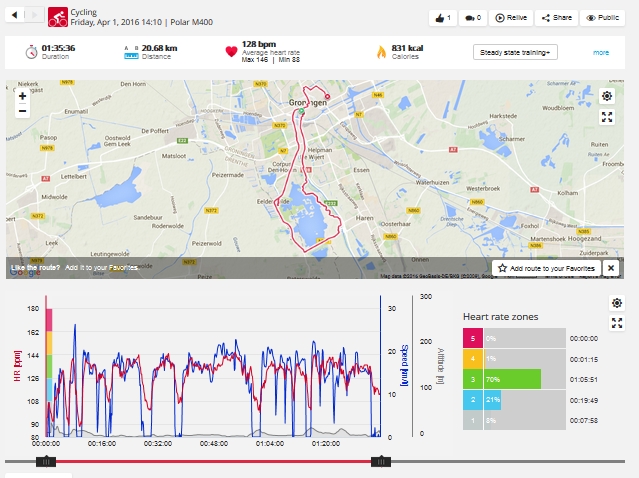Expand the map to fullscreen
The image size is (639, 478).
pyautogui.click(x=607, y=117)
